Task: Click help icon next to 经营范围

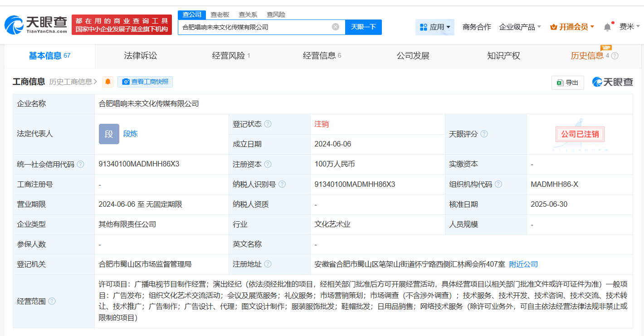Action: [x=52, y=301]
